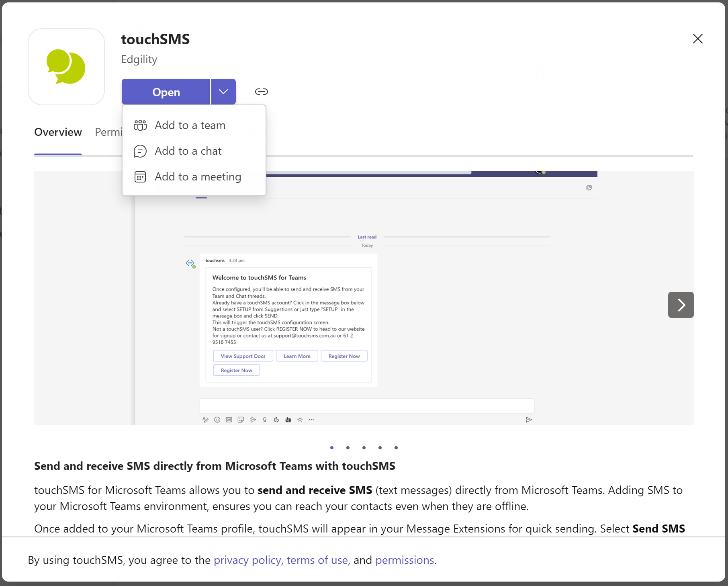Go to the fourth carousel dot

380,448
